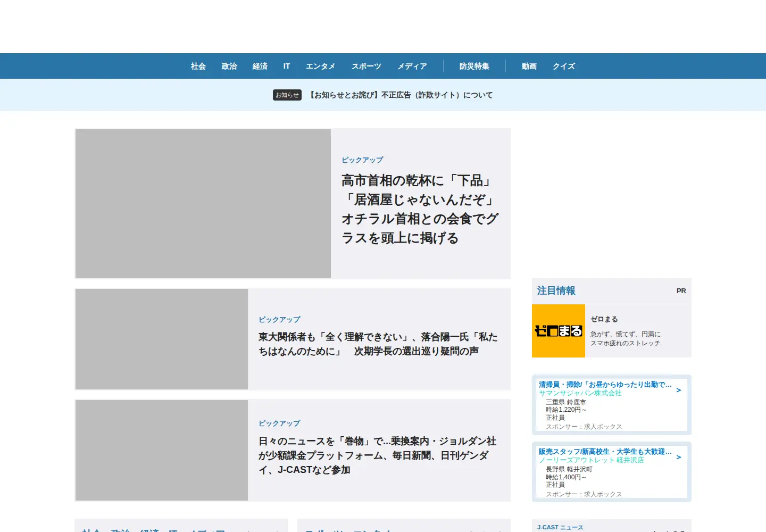Select the 経済 navigation item
Image resolution: width=766 pixels, height=532 pixels.
tap(260, 66)
